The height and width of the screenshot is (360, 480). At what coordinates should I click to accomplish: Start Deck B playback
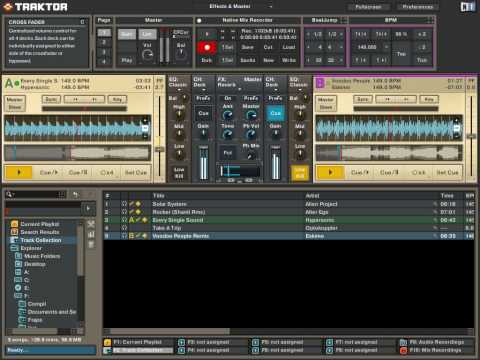click(x=330, y=172)
